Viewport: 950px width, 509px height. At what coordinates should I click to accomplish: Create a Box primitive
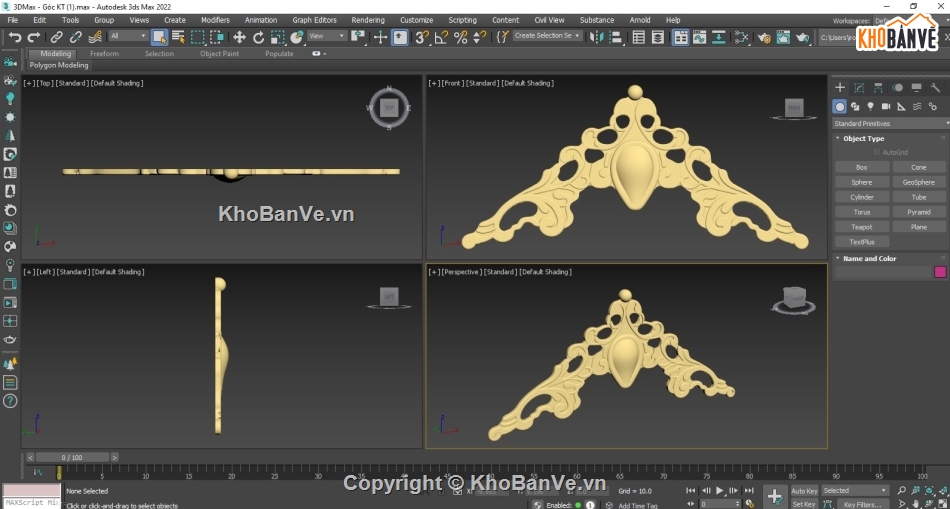[x=862, y=167]
